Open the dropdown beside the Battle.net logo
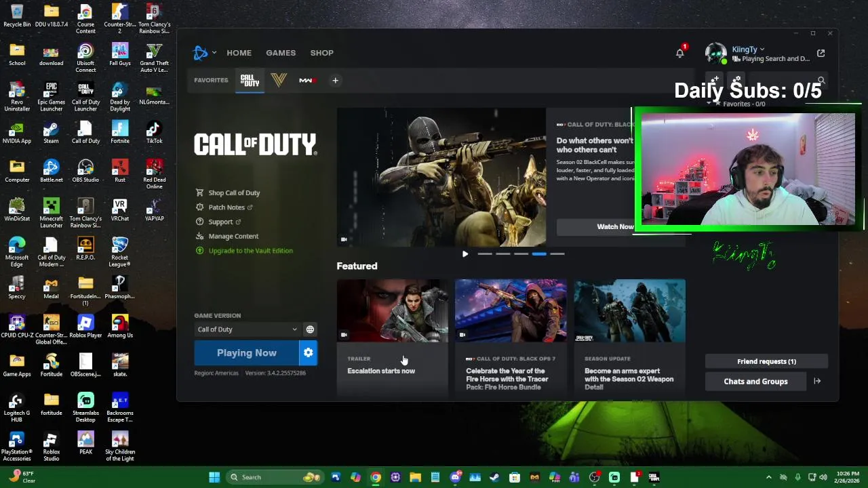Viewport: 868px width, 488px height. pyautogui.click(x=214, y=52)
